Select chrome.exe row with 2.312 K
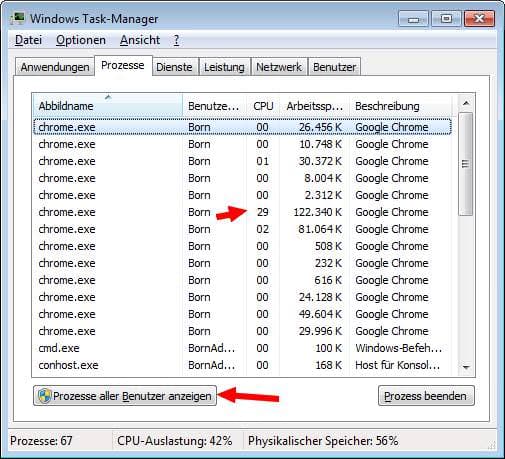This screenshot has width=505, height=459. [242, 195]
